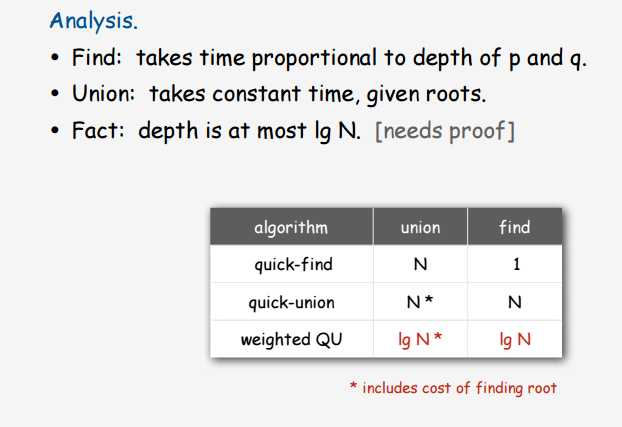
Task: Click the 'union' column header
Action: click(x=420, y=227)
